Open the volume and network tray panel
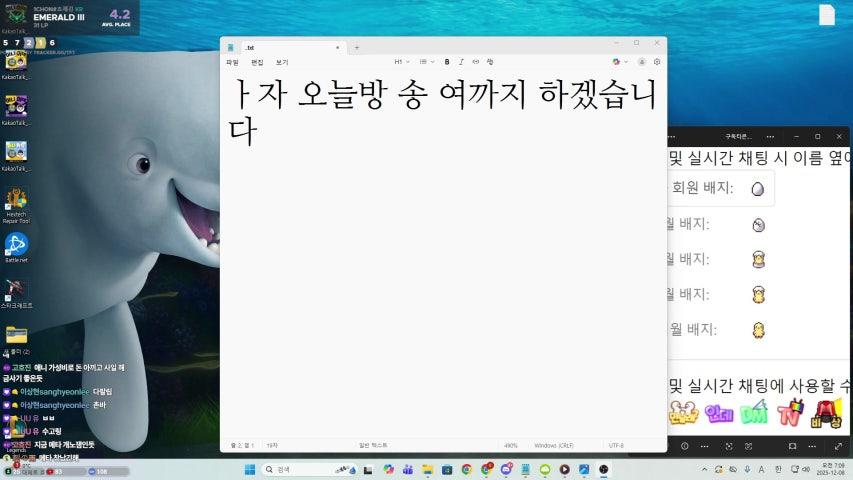853x480 pixels. tap(800, 469)
